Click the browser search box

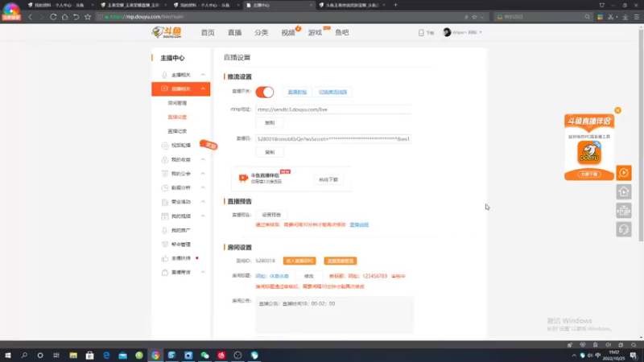[x=542, y=17]
